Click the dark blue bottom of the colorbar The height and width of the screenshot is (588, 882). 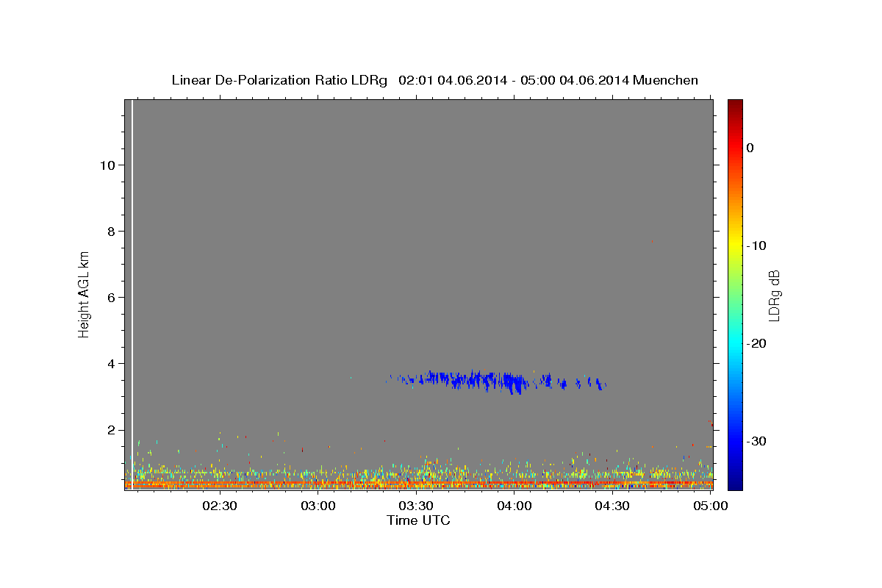pyautogui.click(x=735, y=484)
